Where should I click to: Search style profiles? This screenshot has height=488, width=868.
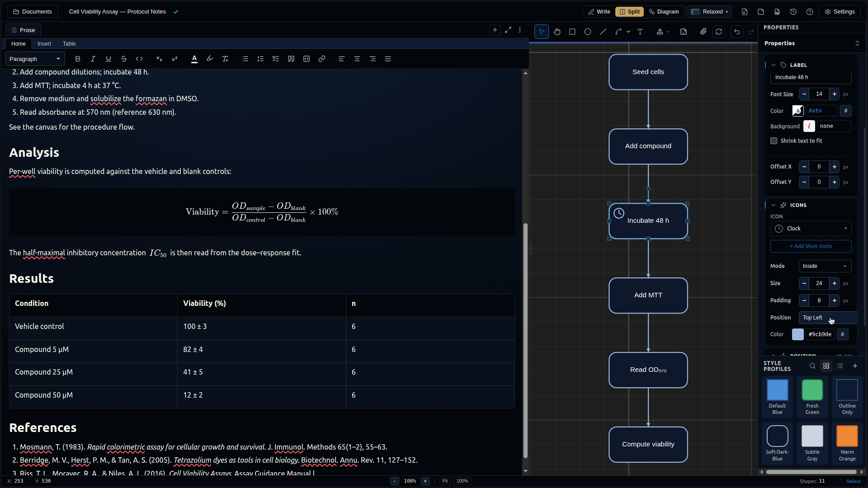click(812, 366)
